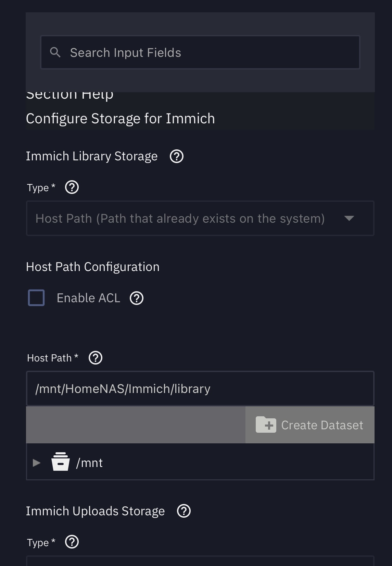This screenshot has height=566, width=392.
Task: Click the Host Path text field
Action: [200, 389]
